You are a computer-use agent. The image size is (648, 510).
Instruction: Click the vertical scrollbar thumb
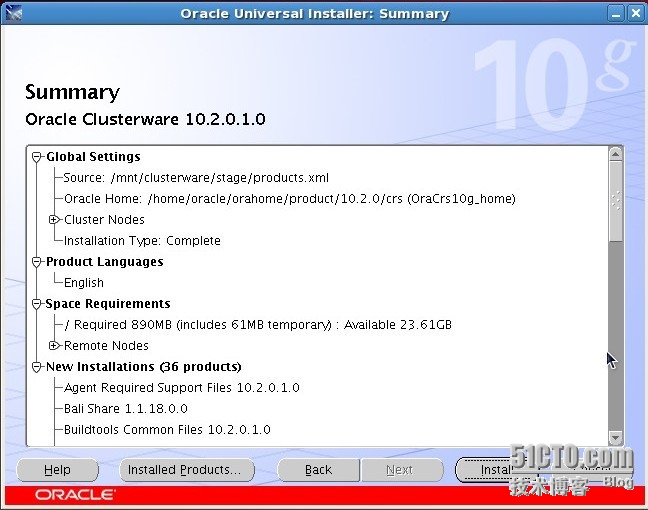pyautogui.click(x=615, y=201)
